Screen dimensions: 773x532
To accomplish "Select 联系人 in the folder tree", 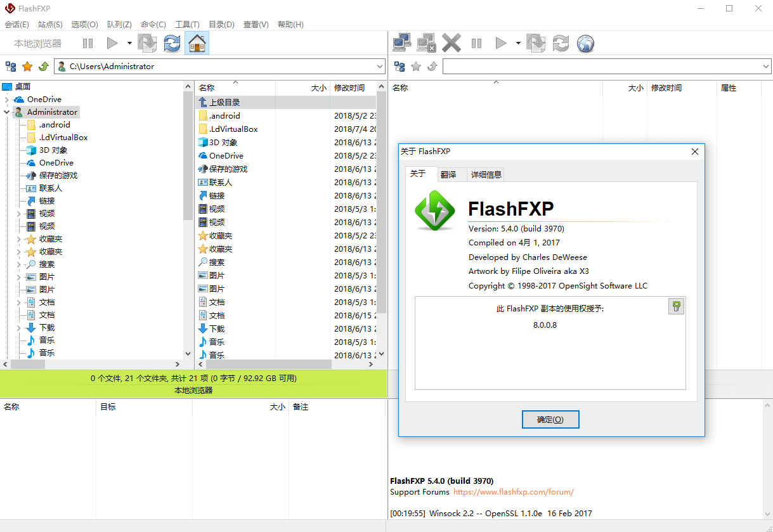I will tap(51, 188).
